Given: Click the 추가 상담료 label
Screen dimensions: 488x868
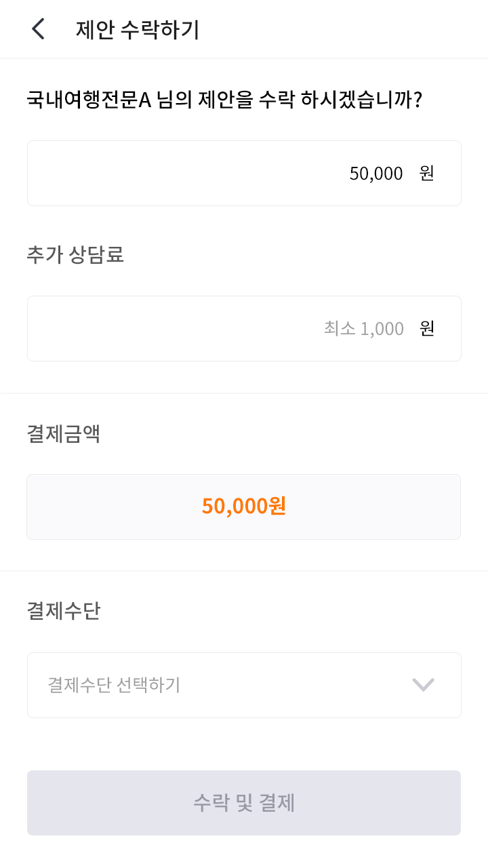Looking at the screenshot, I should tap(75, 255).
